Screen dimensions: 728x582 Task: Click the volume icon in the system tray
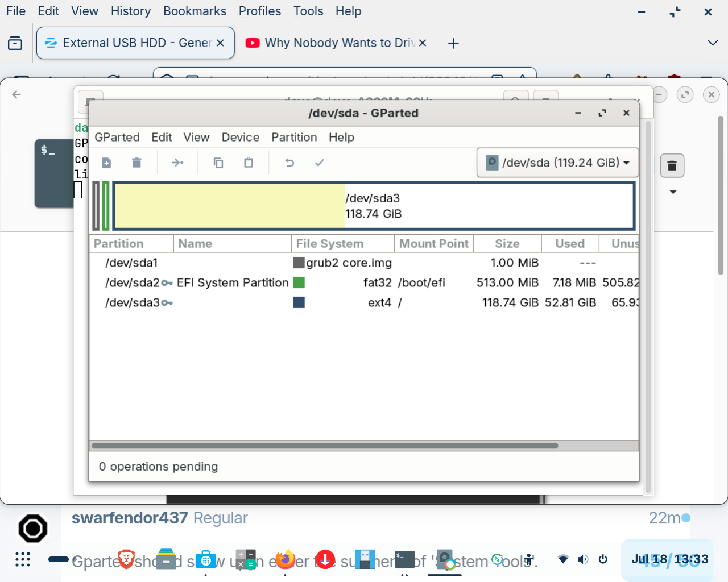pos(583,559)
